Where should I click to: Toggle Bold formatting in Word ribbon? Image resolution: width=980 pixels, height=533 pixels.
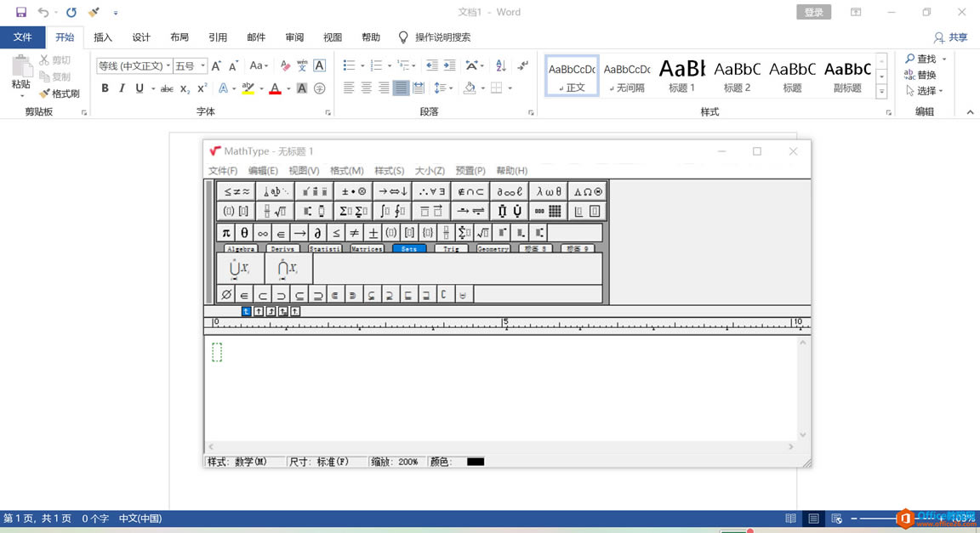point(105,88)
